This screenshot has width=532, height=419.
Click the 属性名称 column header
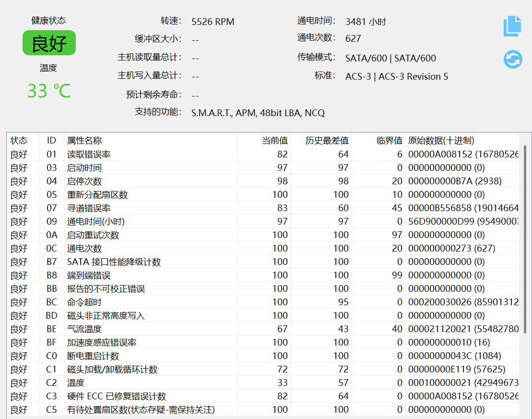pos(84,141)
